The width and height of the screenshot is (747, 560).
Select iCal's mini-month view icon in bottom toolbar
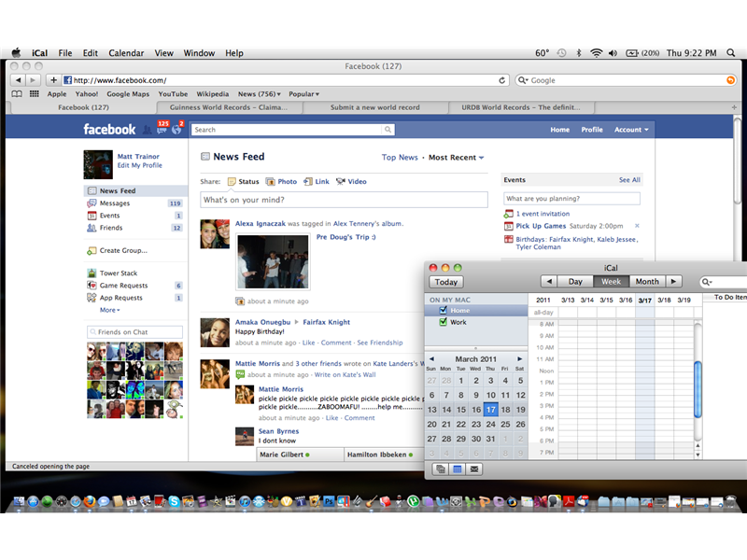point(458,469)
